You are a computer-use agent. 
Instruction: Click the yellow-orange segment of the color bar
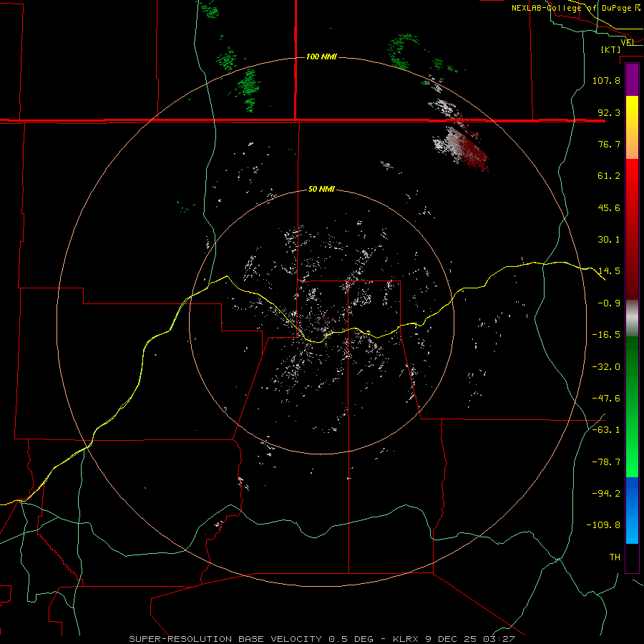point(632,127)
